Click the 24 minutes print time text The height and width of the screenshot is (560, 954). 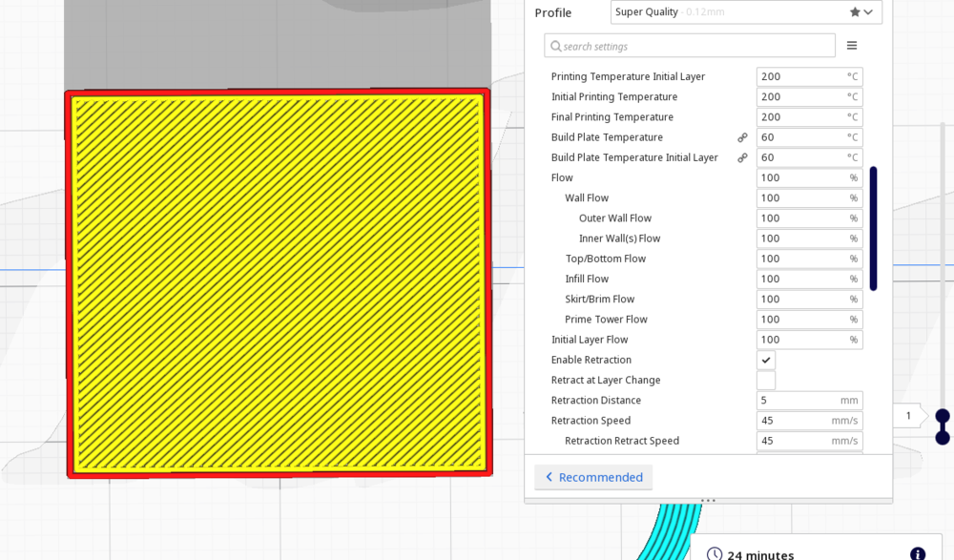pos(760,554)
